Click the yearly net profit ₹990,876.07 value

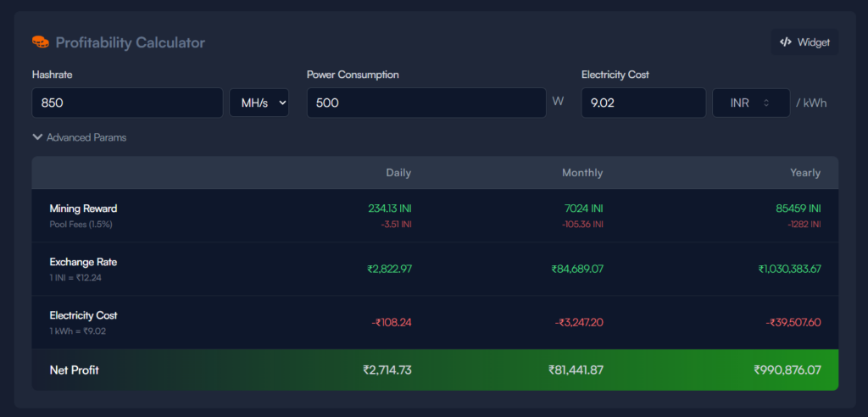click(x=787, y=370)
